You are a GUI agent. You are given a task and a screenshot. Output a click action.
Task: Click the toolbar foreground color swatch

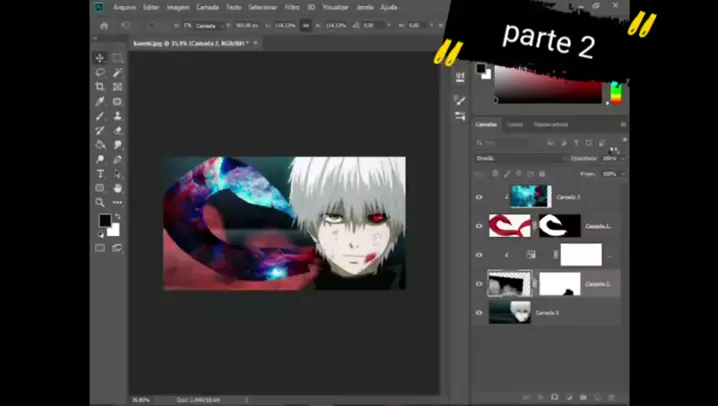coord(105,221)
